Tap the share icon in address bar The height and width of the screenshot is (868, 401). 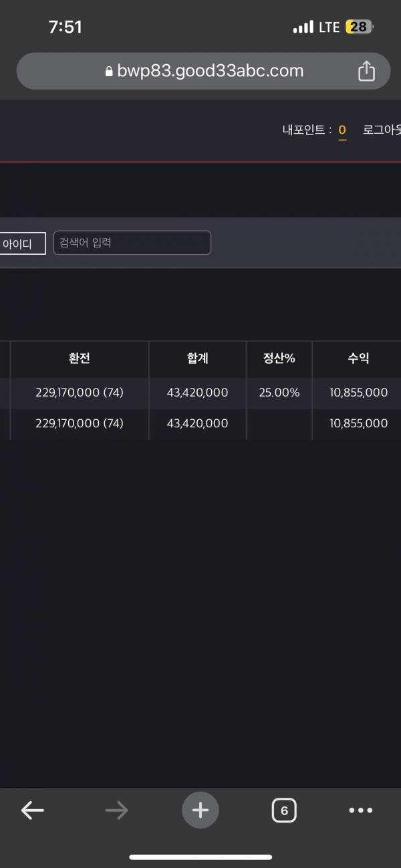366,71
